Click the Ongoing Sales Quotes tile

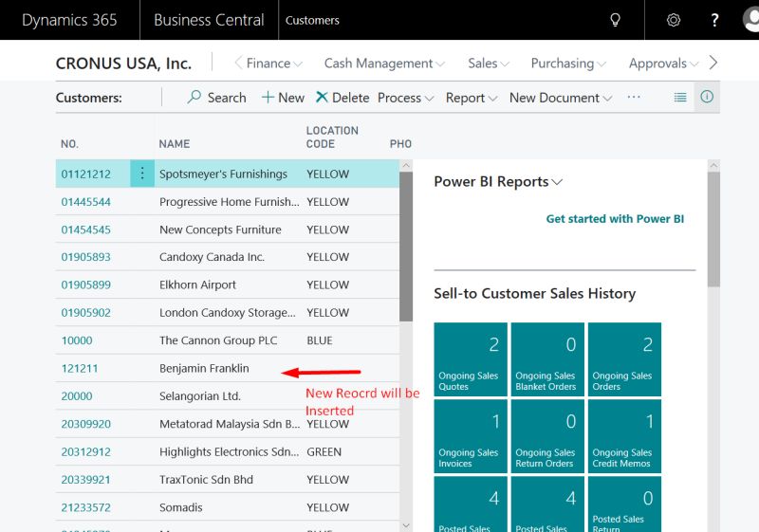point(469,358)
